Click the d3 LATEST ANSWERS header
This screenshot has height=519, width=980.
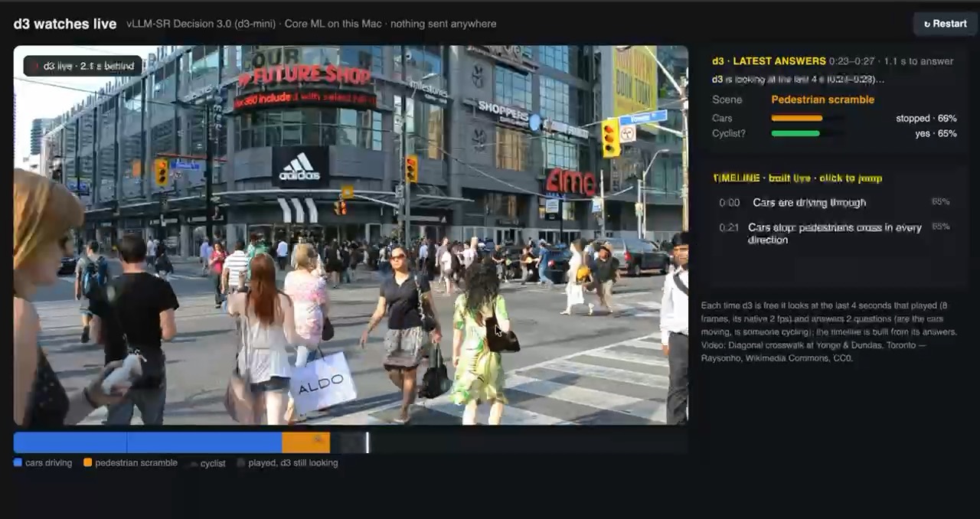coord(769,61)
